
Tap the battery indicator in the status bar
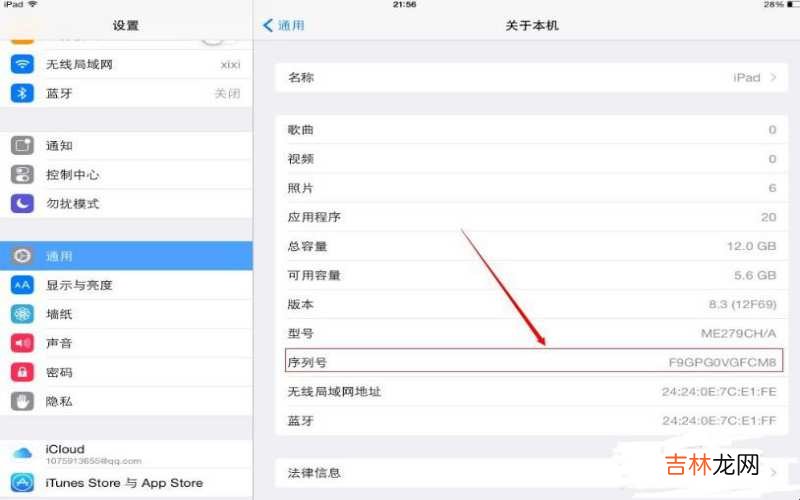(792, 5)
